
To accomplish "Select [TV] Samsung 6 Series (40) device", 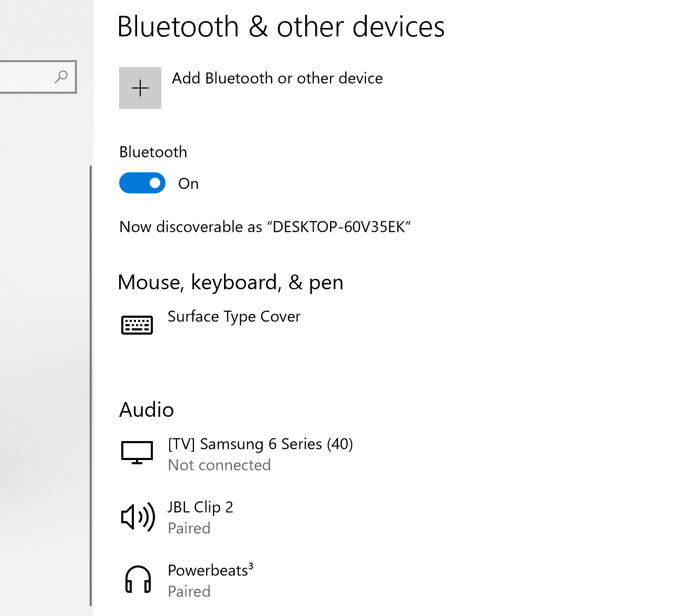I will 260,444.
